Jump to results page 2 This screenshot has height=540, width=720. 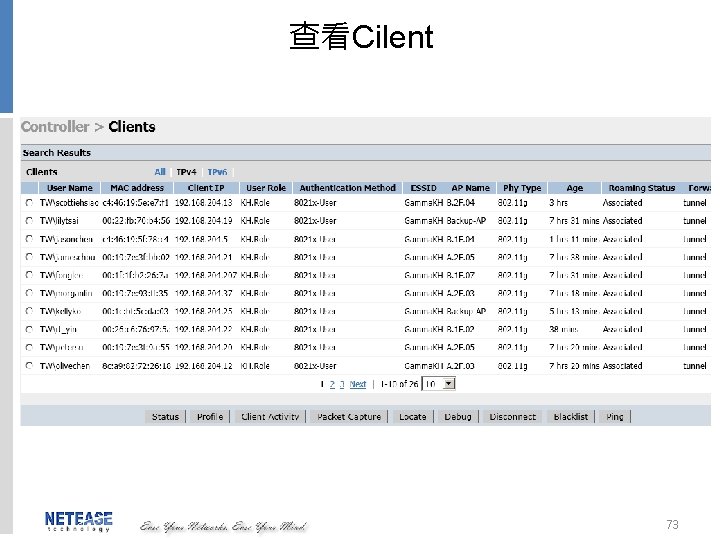coord(332,384)
